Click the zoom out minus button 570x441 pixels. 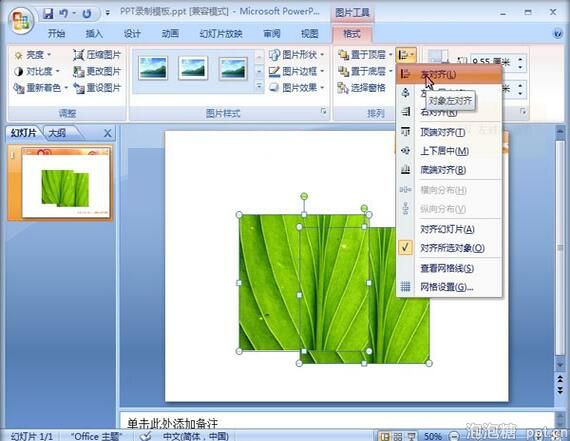pos(454,436)
